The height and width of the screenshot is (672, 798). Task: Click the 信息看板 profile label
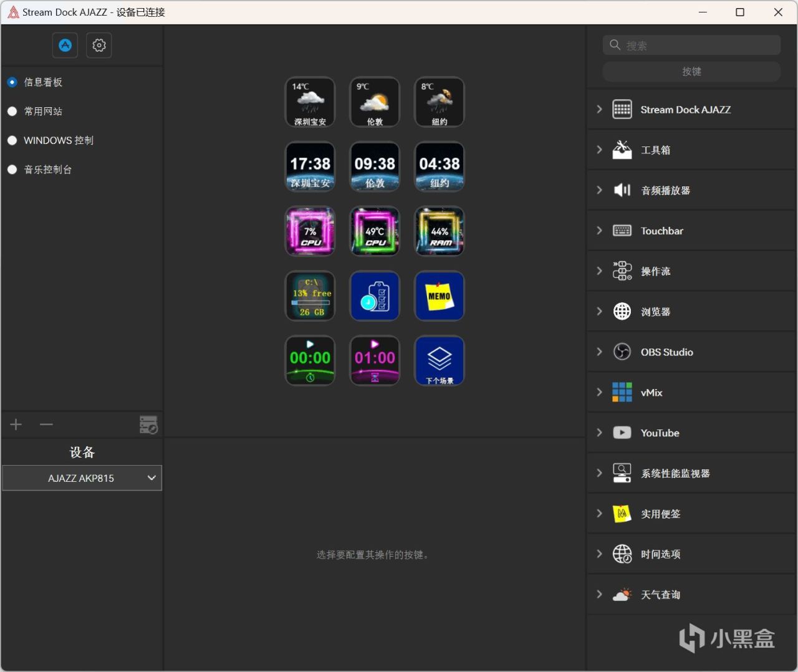pyautogui.click(x=43, y=82)
